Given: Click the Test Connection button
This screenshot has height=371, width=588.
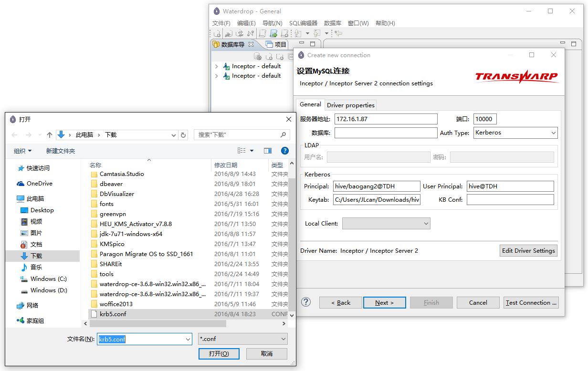Looking at the screenshot, I should coord(531,302).
